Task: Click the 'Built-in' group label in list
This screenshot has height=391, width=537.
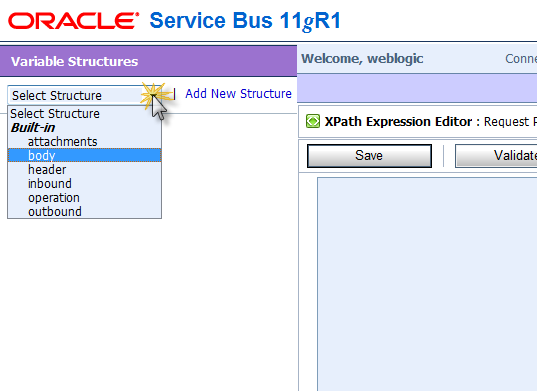Action: tap(33, 127)
